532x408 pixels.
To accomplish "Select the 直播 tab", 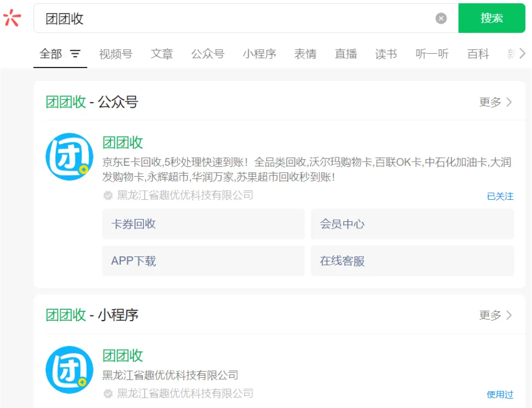I will [x=346, y=54].
